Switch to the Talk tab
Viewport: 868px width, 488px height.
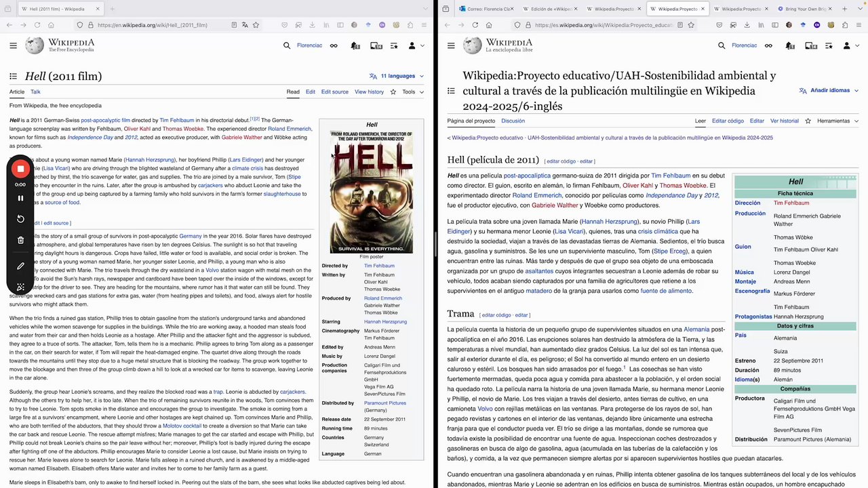tap(35, 92)
